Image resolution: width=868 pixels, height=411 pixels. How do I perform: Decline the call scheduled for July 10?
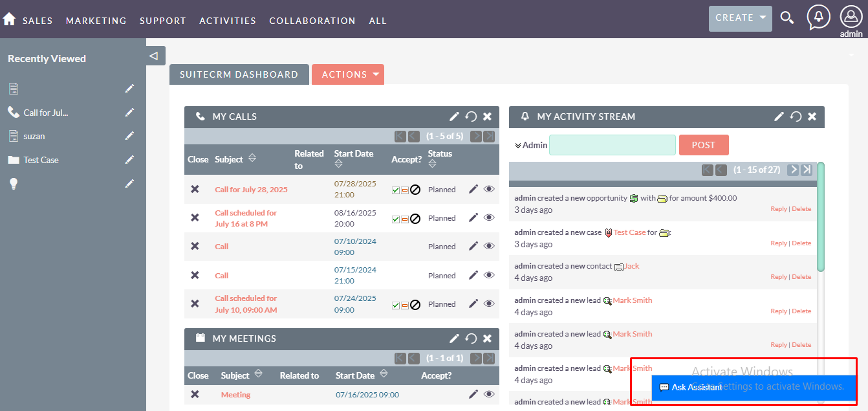415,305
